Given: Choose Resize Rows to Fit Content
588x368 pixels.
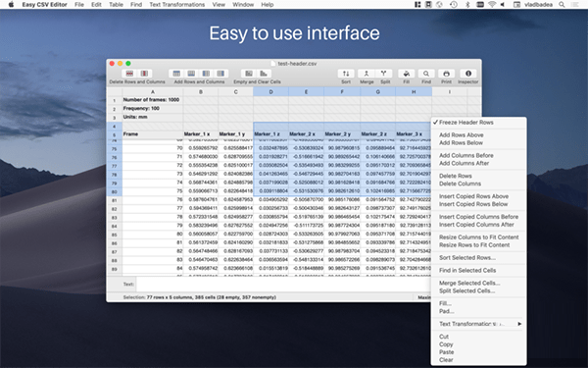Looking at the screenshot, I should click(x=479, y=244).
